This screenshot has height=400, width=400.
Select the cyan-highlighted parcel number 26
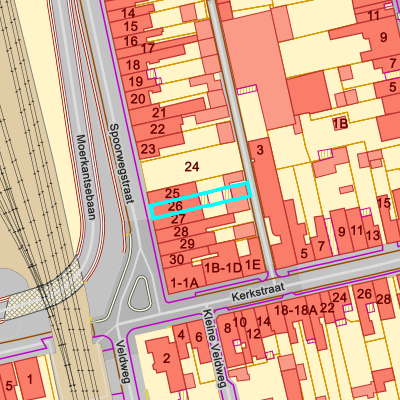[200, 200]
